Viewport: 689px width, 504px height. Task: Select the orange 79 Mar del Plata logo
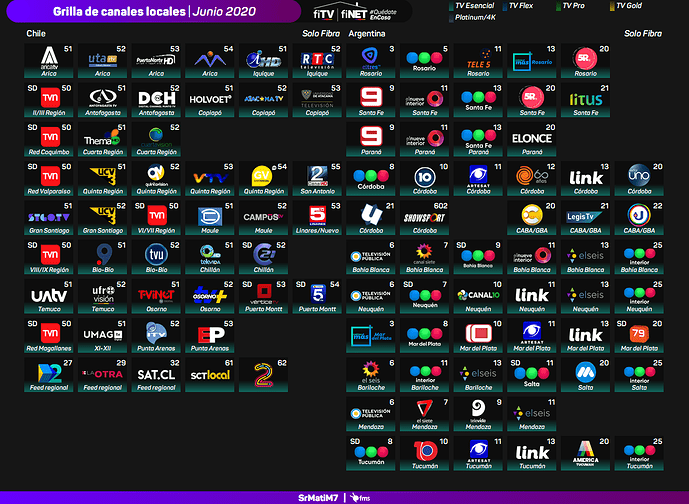pyautogui.click(x=638, y=334)
